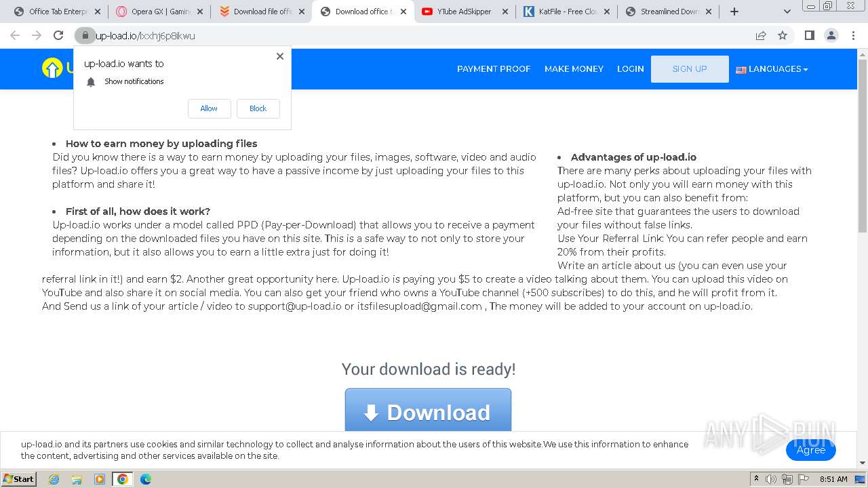
Task: Click the action center flag tray icon
Action: (804, 479)
